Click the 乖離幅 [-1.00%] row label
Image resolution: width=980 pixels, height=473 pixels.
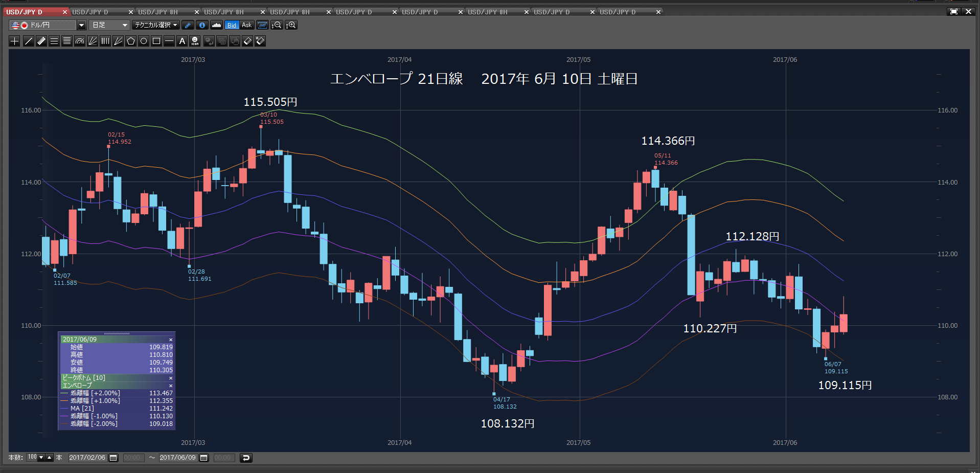tap(94, 416)
